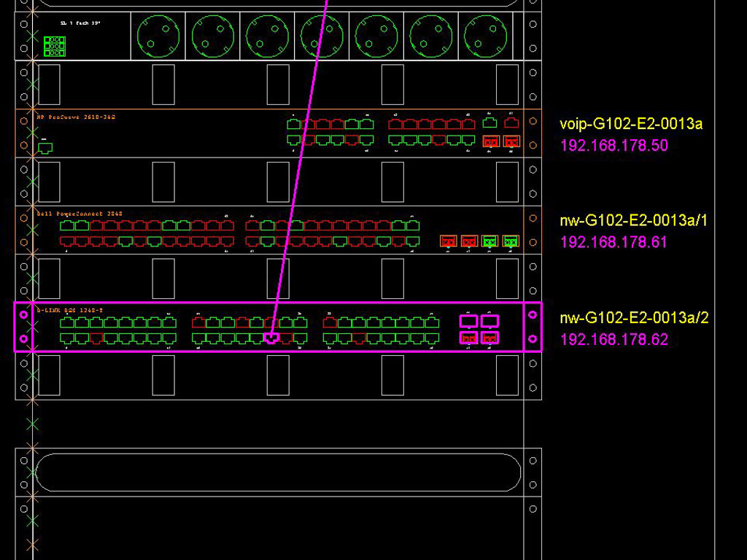Click the IP address 192.168.178.61
The height and width of the screenshot is (560, 747).
pyautogui.click(x=614, y=242)
